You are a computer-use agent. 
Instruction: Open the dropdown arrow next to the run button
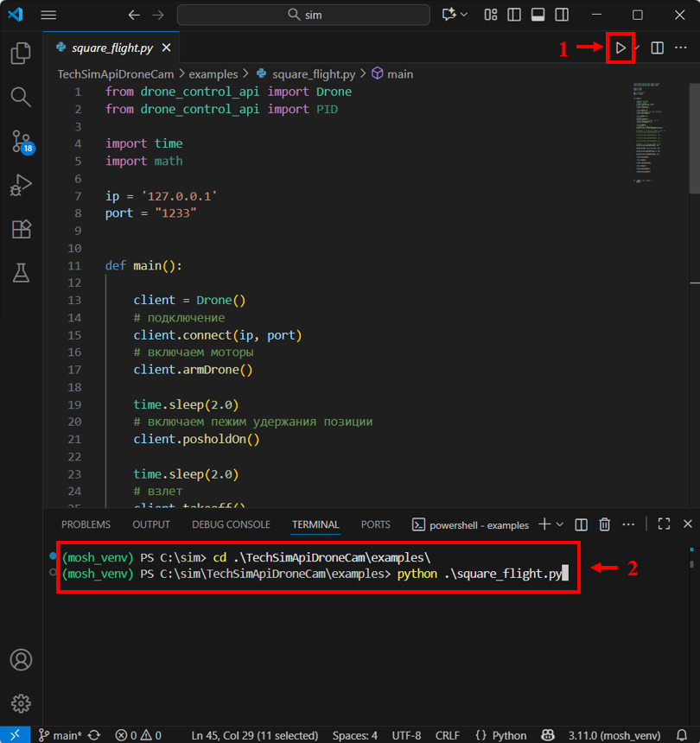click(638, 48)
